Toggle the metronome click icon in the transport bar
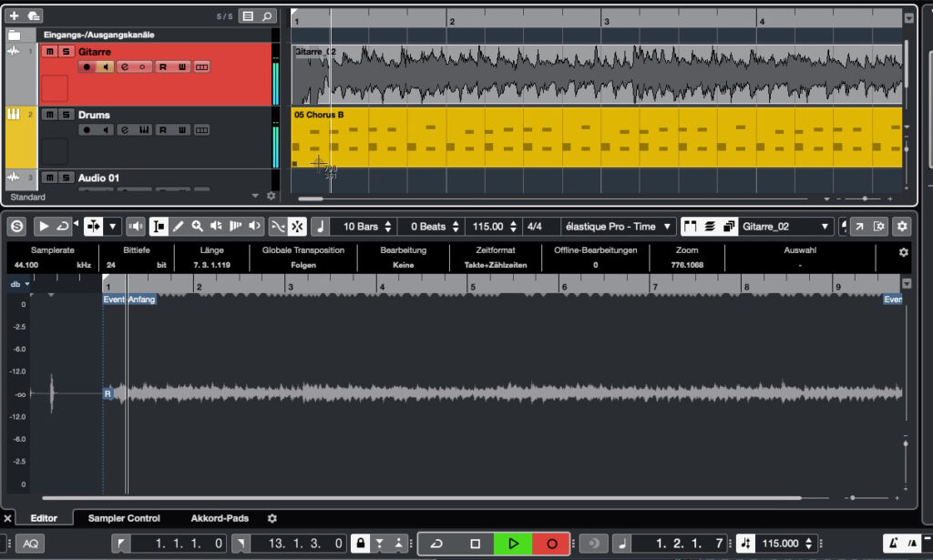This screenshot has width=933, height=560. (894, 544)
